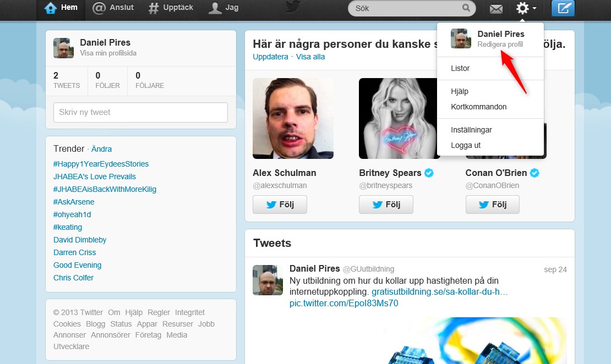Follow Conan O'Brien with Följ button

(x=492, y=205)
